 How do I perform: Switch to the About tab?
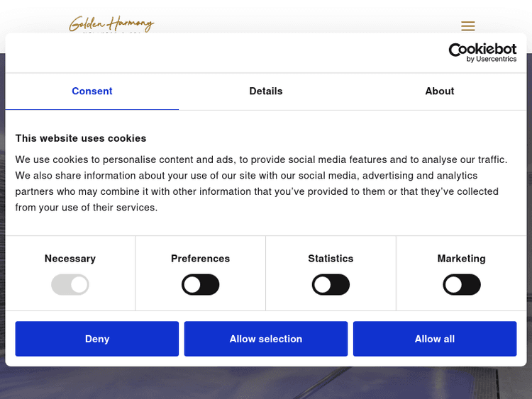(439, 91)
